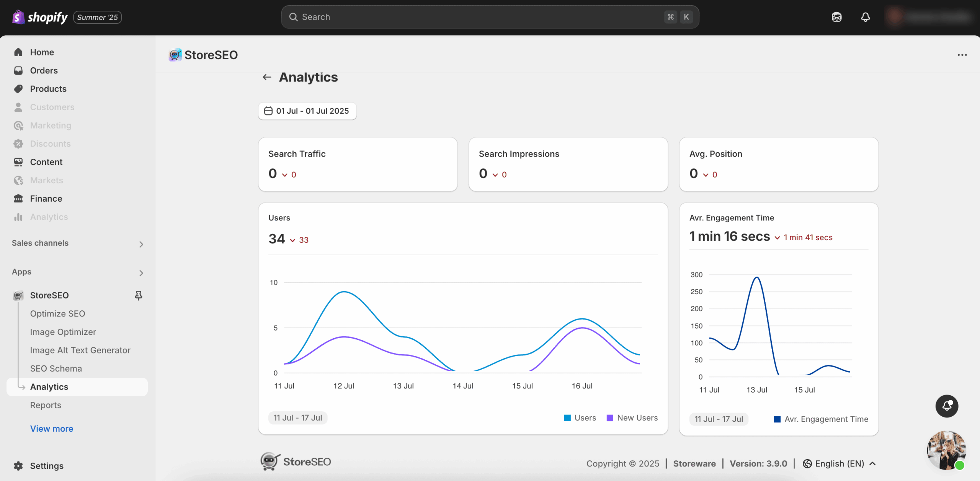This screenshot has height=481, width=980.
Task: Open the 01 Jul - 01 Jul 2025 date picker
Action: 307,111
